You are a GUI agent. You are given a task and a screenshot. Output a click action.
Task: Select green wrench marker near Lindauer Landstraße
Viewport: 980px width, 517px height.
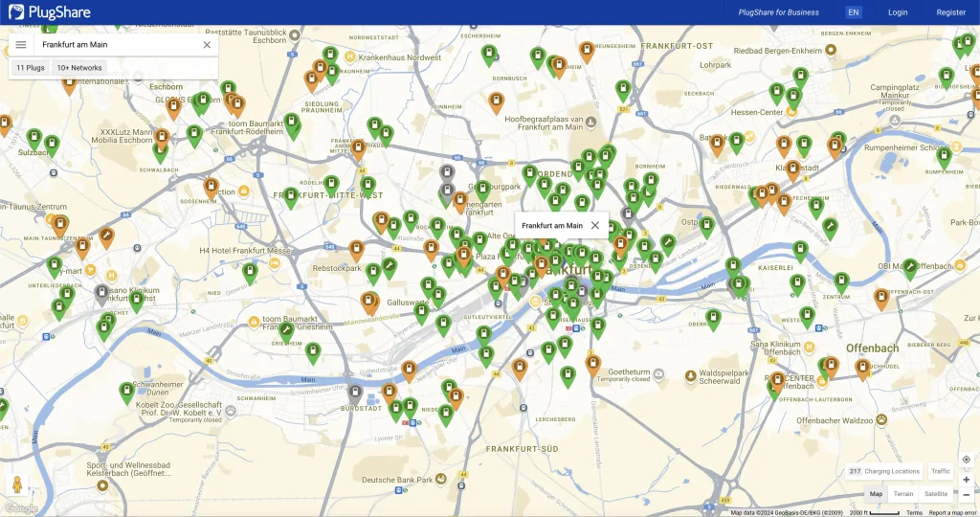pos(667,242)
